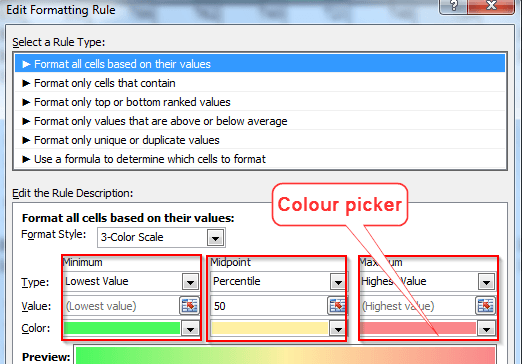Screen dimensions: 522x364
Task: Click the Maximum '(Highest value)' input field
Action: [418, 306]
